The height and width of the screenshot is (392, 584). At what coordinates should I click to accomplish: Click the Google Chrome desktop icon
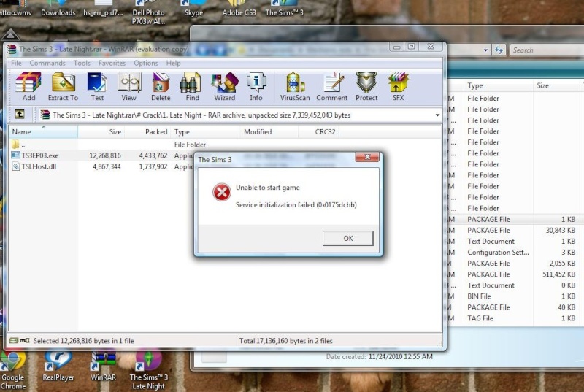tap(12, 370)
